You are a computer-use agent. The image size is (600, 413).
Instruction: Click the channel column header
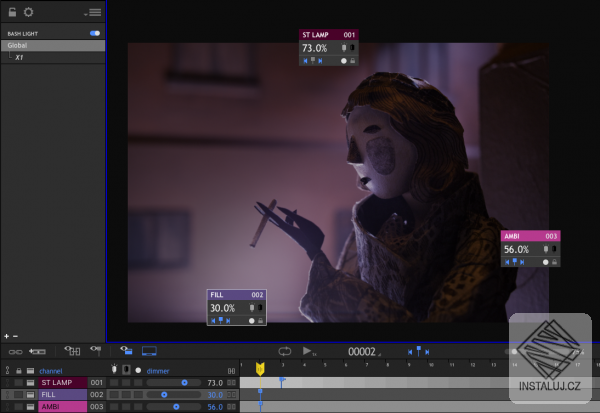click(51, 371)
